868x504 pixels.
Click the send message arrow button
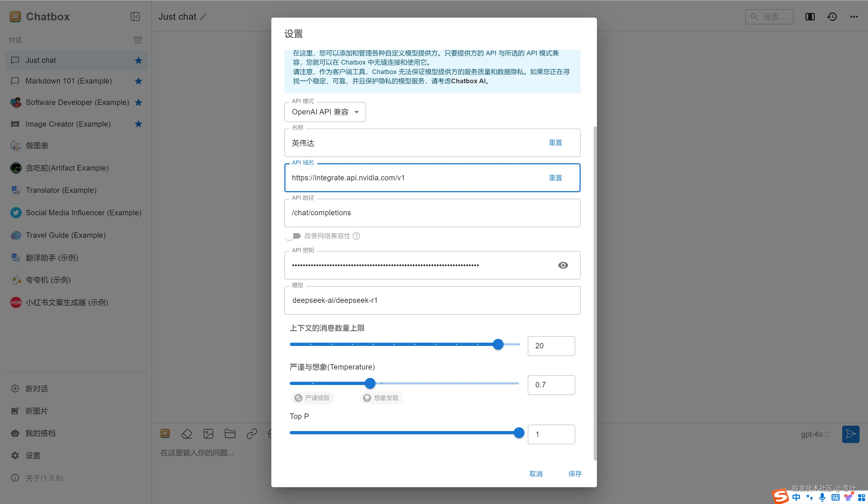850,434
